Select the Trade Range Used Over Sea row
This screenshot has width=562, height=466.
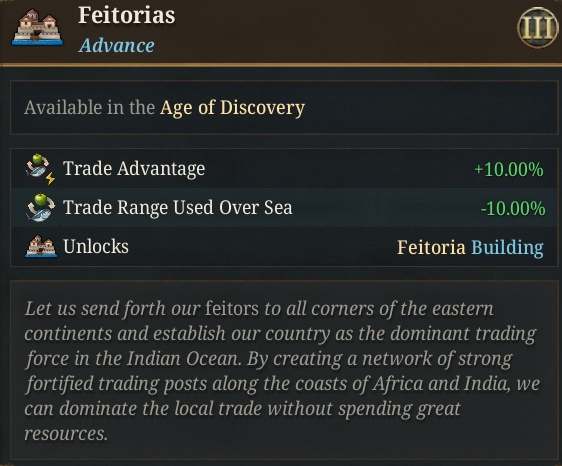click(284, 208)
